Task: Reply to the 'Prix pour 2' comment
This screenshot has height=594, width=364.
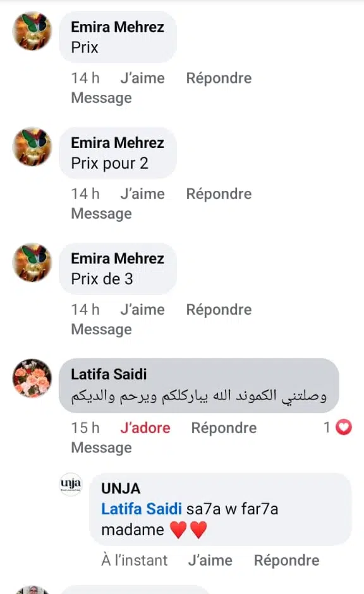Action: (x=219, y=194)
